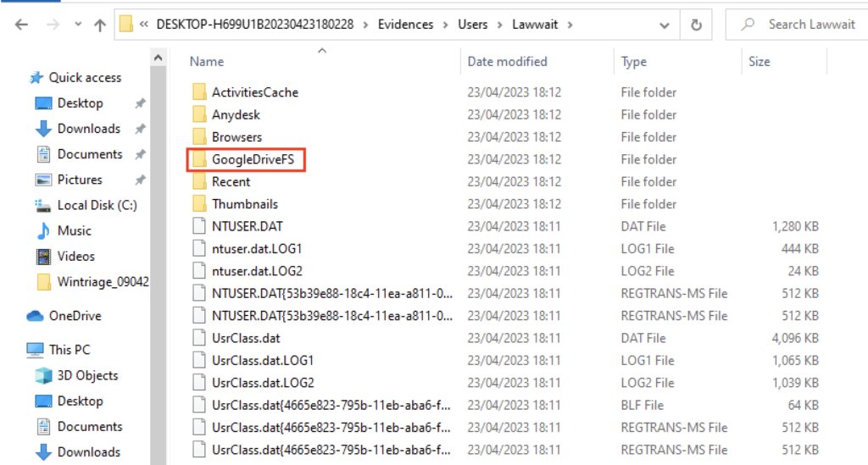Click the OneDrive cloud icon

[35, 316]
